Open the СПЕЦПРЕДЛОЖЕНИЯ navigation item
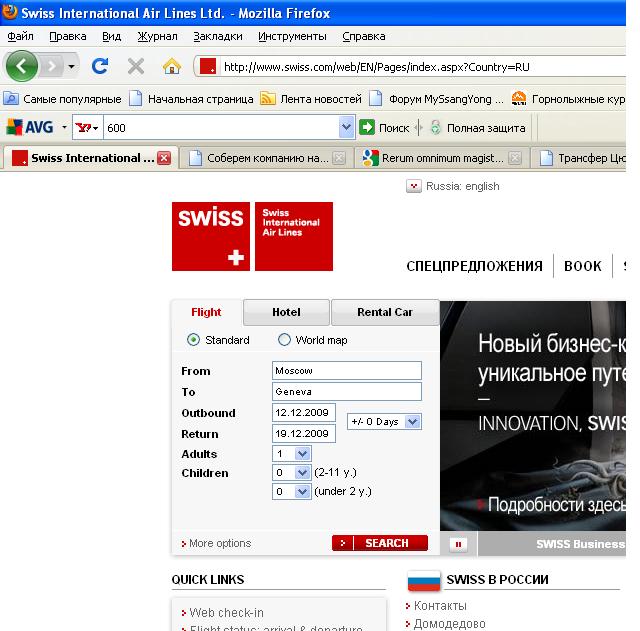The width and height of the screenshot is (640, 631). (x=474, y=266)
